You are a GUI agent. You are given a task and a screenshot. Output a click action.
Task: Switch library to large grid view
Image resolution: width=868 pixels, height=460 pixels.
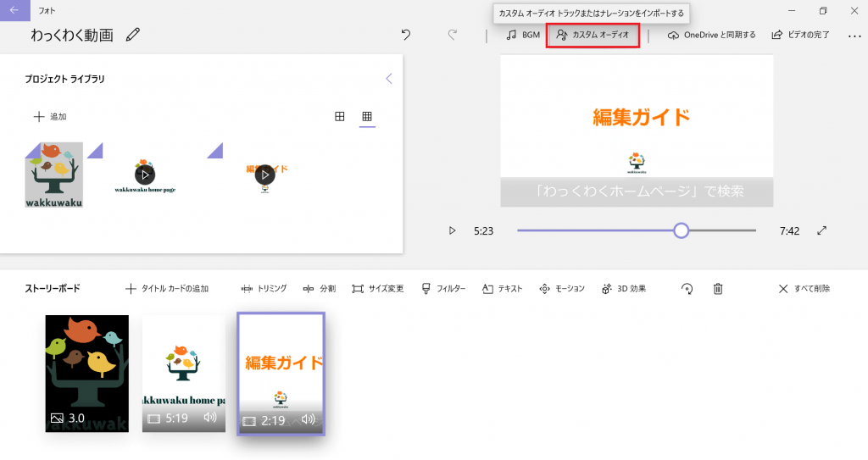(x=340, y=117)
